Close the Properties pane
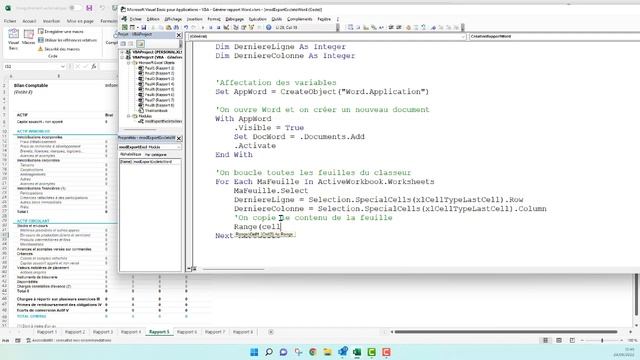 tap(179, 138)
